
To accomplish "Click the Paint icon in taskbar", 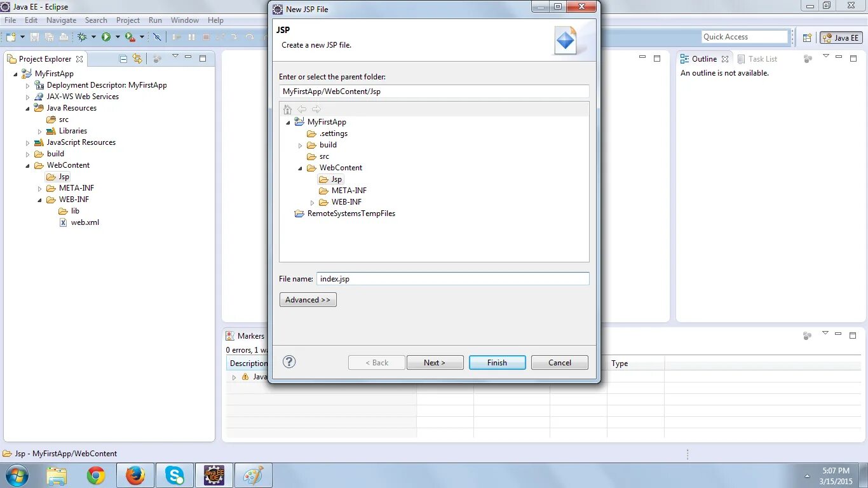I will coord(253,475).
